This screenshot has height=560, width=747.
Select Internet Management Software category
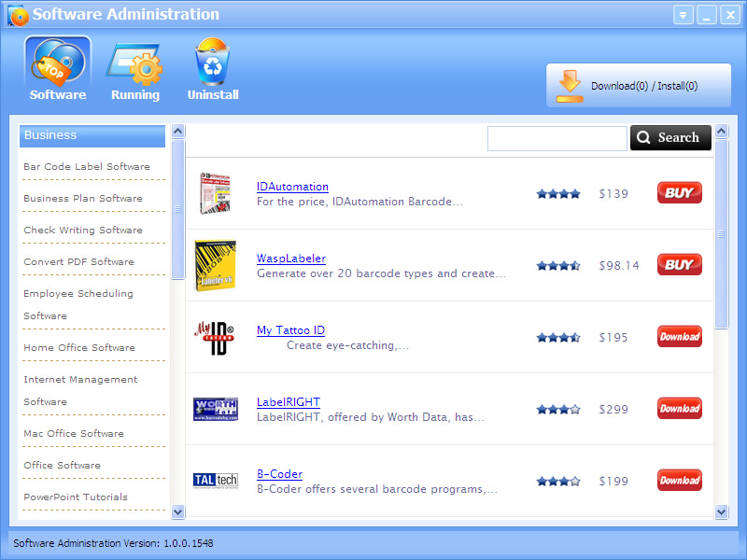[80, 390]
